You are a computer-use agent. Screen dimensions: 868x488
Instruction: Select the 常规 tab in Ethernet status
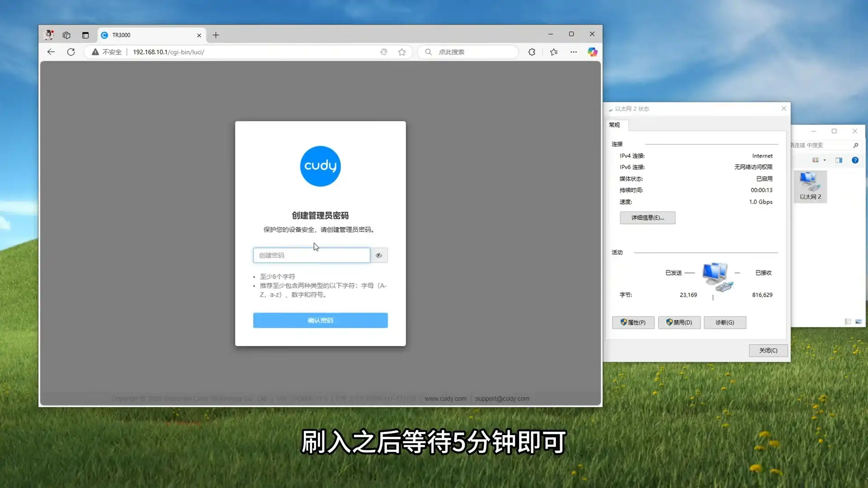[615, 125]
